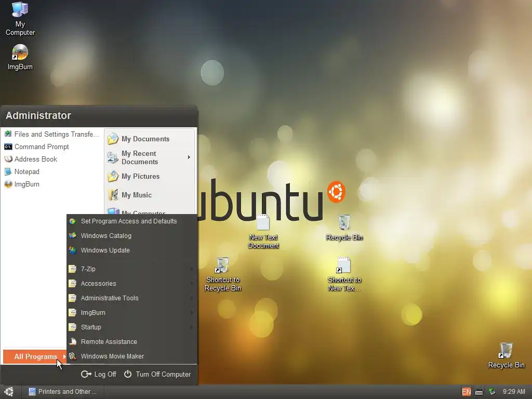Screen dimensions: 532x399
Task: Click the Notepad icon in Start menu
Action: pyautogui.click(x=8, y=171)
